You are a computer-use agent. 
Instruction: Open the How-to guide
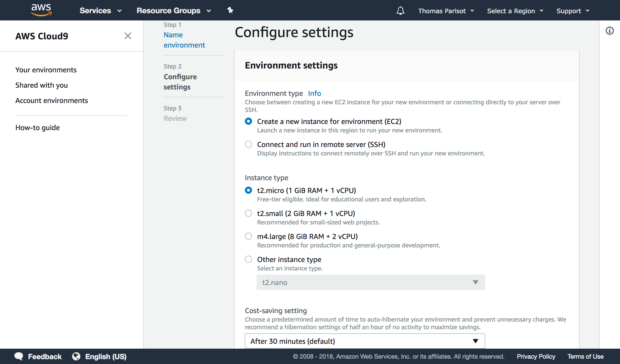coord(37,127)
